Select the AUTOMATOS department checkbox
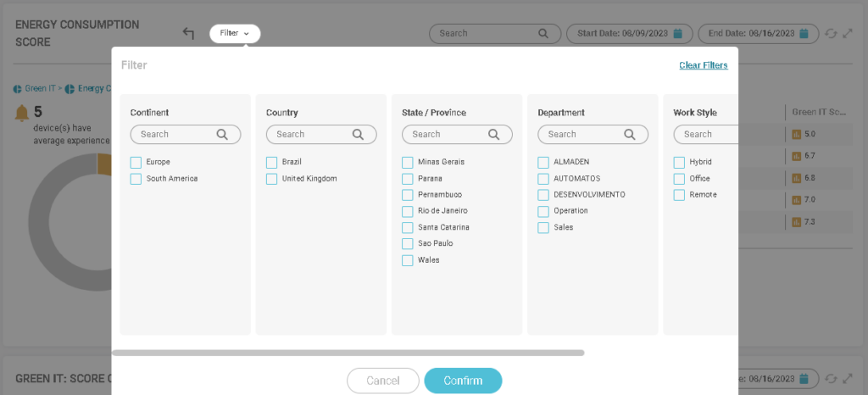Screen dimensions: 868x395 543,179
